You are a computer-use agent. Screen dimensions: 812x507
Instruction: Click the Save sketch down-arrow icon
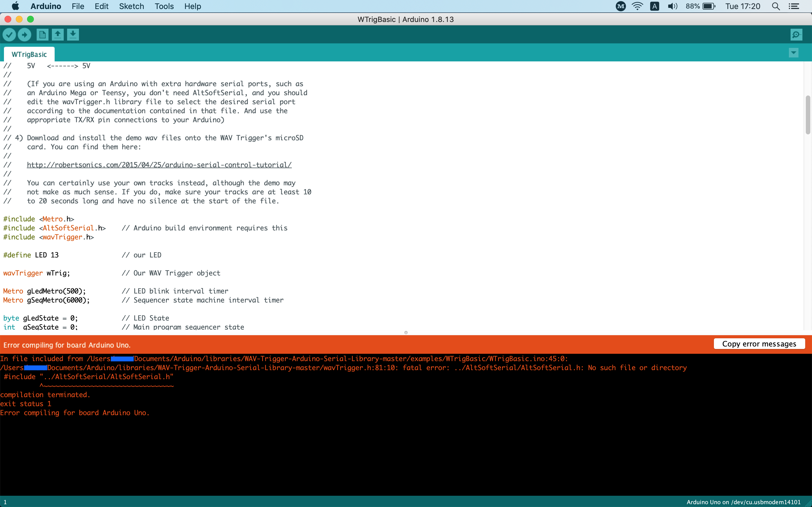[73, 35]
